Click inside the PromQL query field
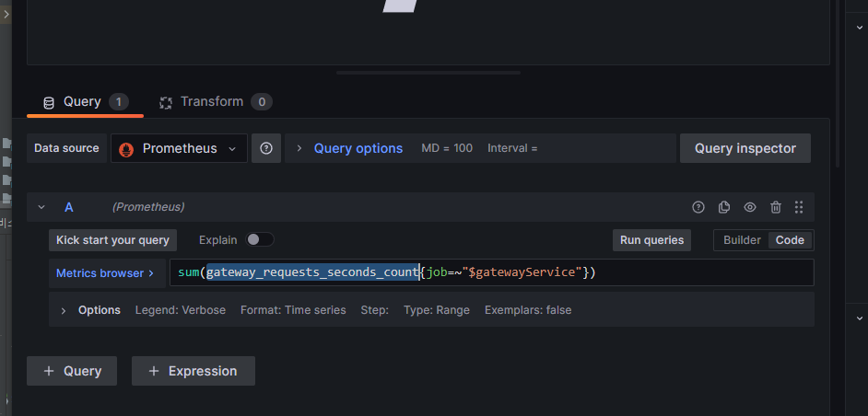 (x=491, y=272)
